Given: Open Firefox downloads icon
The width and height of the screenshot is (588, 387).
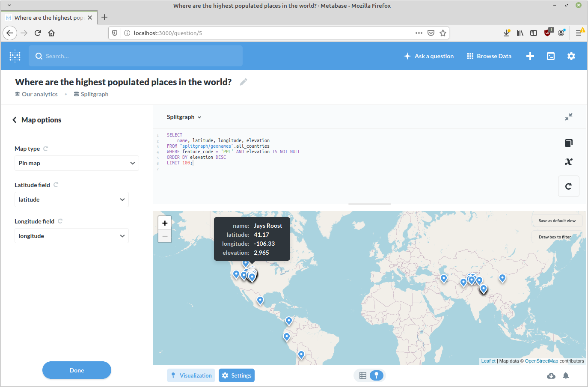Looking at the screenshot, I should pyautogui.click(x=506, y=33).
